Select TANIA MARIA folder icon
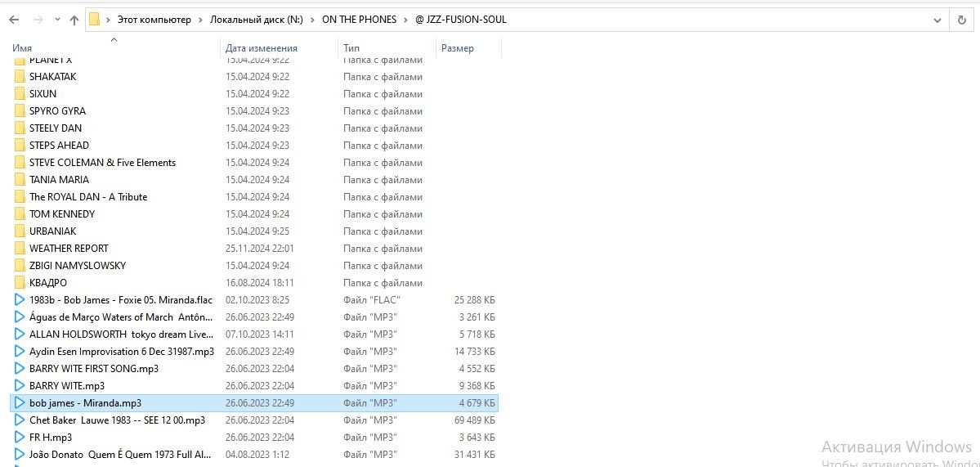 (x=20, y=179)
